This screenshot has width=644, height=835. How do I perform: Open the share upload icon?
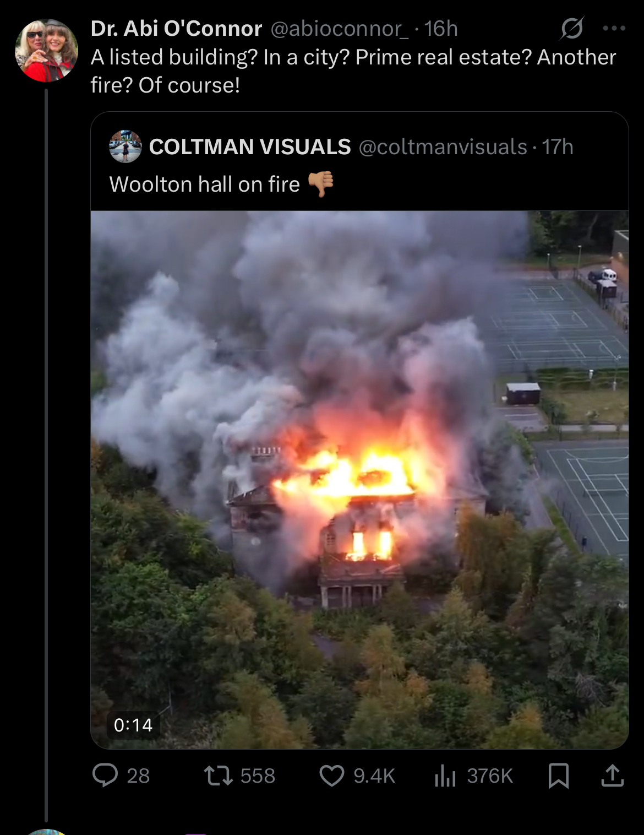click(x=612, y=776)
